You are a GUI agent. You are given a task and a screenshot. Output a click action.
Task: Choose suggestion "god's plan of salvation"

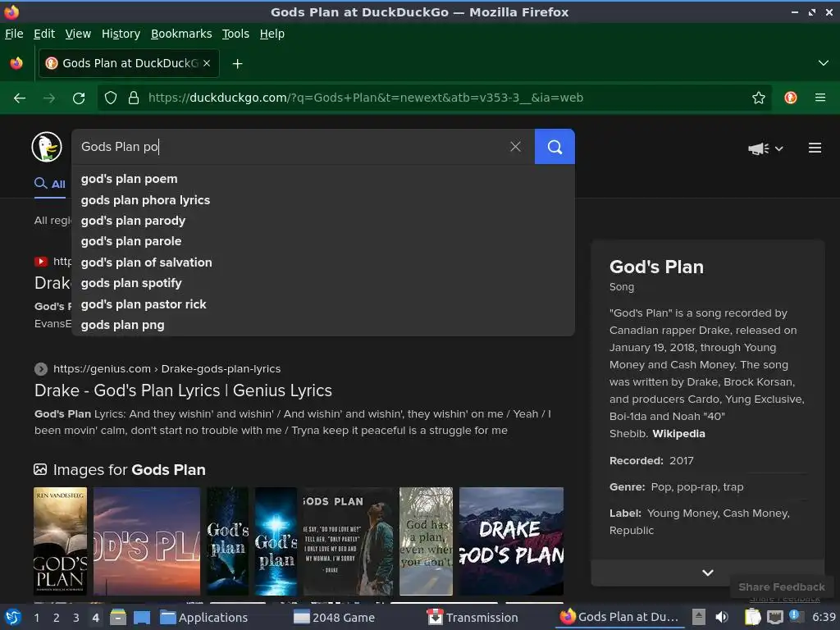pyautogui.click(x=323, y=262)
